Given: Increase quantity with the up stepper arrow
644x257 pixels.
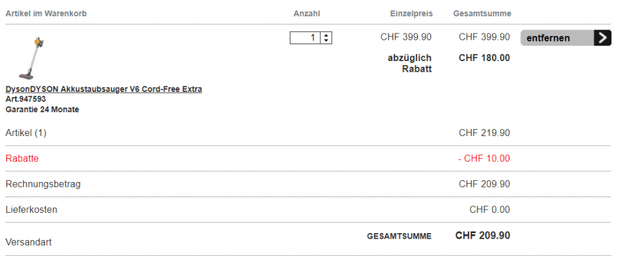Looking at the screenshot, I should click(x=326, y=35).
